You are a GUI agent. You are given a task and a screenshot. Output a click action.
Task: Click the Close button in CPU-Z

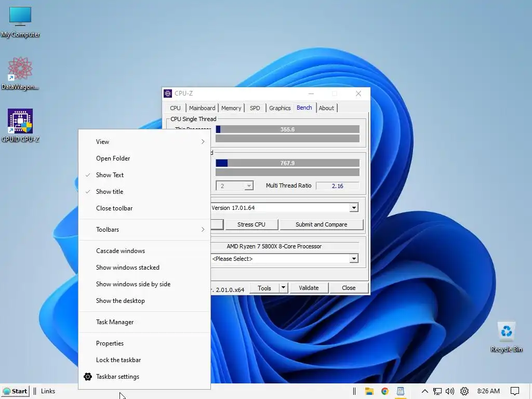pyautogui.click(x=349, y=288)
